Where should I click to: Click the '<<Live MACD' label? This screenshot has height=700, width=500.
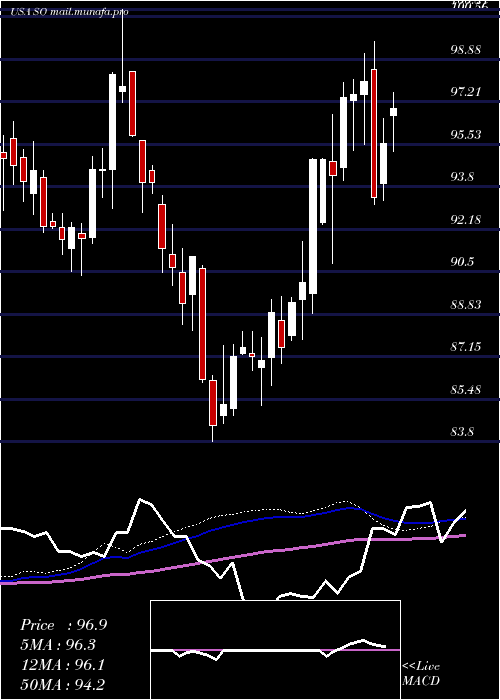point(421,673)
